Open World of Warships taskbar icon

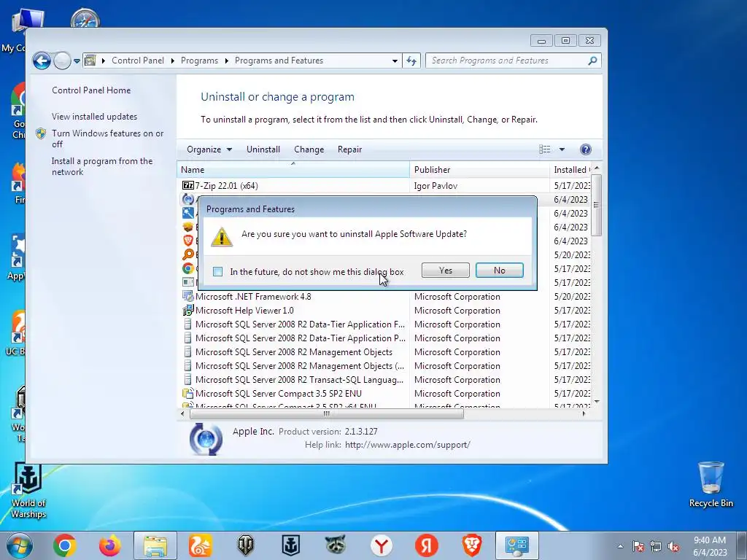(290, 545)
